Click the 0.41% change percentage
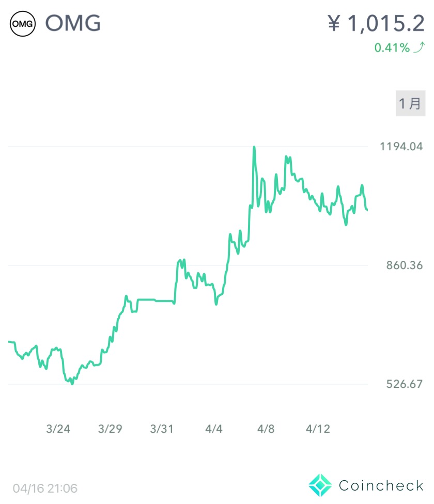This screenshot has height=504, width=434. [392, 48]
